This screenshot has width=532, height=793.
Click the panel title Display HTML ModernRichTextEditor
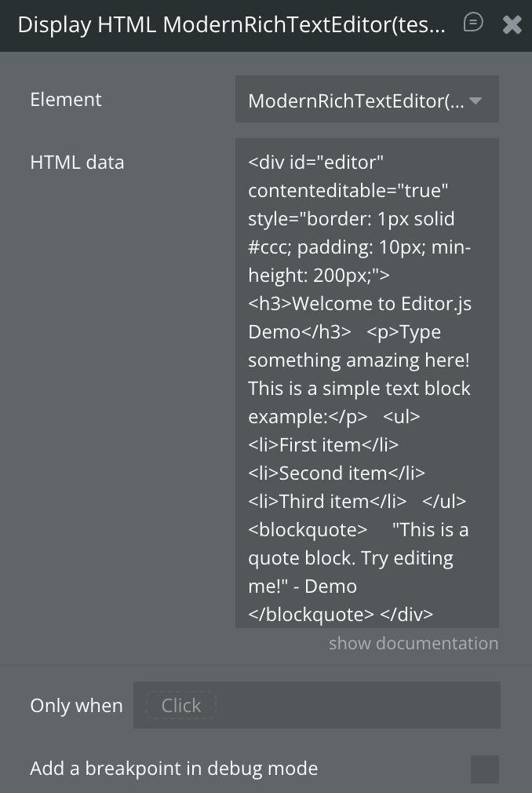tap(231, 25)
